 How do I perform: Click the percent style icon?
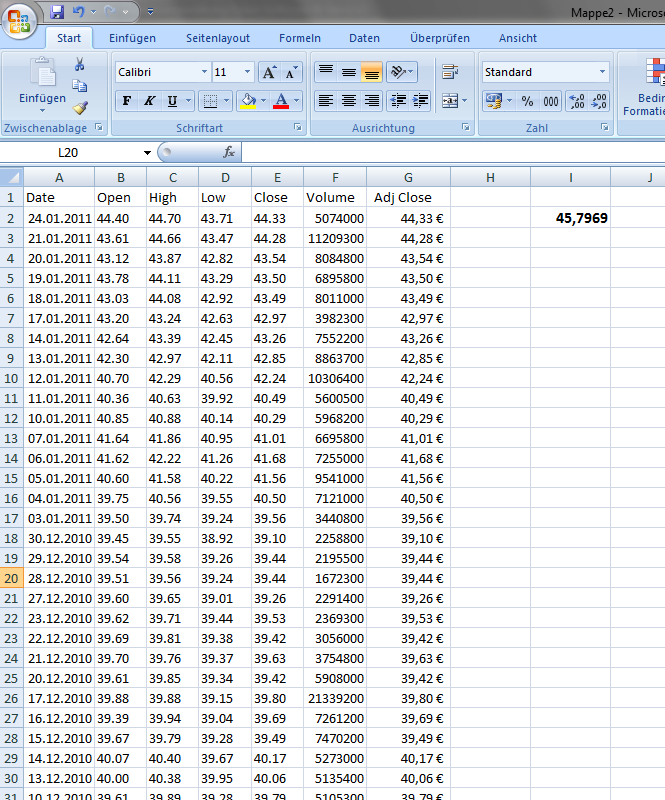pyautogui.click(x=527, y=101)
